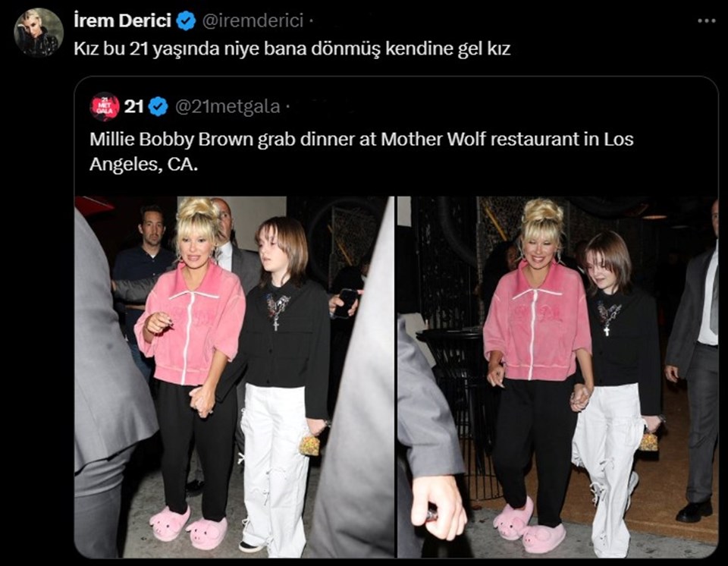Viewport: 728px width, 566px height.
Task: Click the pink pig slippers in left photo
Action: point(189,526)
